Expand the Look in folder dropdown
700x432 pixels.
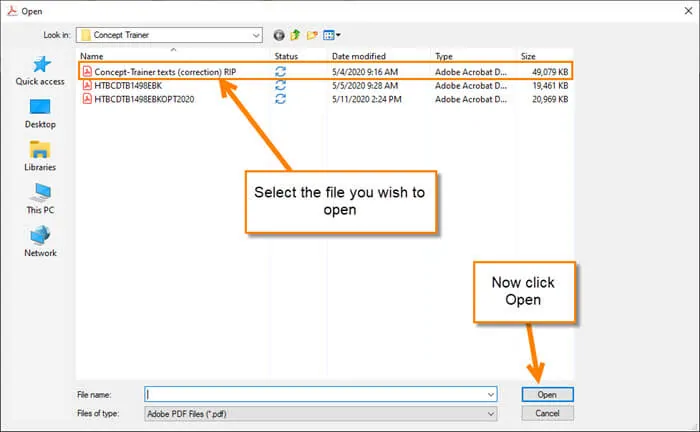256,35
